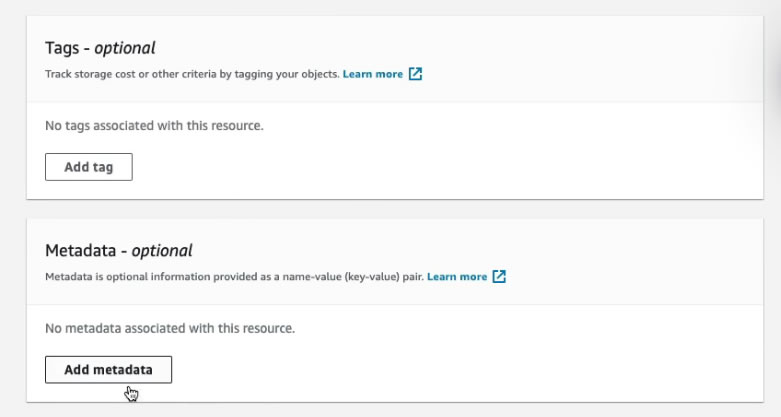The width and height of the screenshot is (781, 417).
Task: Select the "Metadata - optional" heading
Action: pos(119,251)
